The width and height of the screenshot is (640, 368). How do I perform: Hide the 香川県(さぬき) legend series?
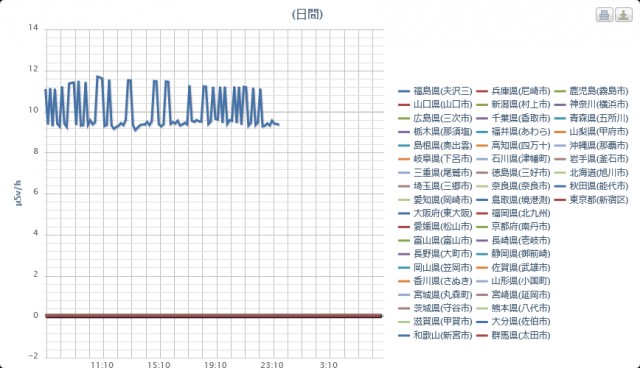point(435,281)
